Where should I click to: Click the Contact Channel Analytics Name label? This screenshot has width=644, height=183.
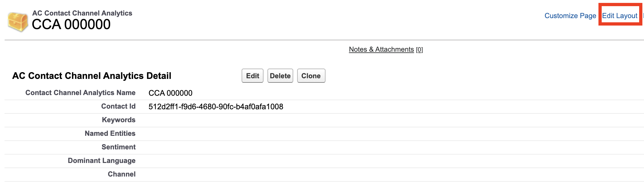point(80,93)
